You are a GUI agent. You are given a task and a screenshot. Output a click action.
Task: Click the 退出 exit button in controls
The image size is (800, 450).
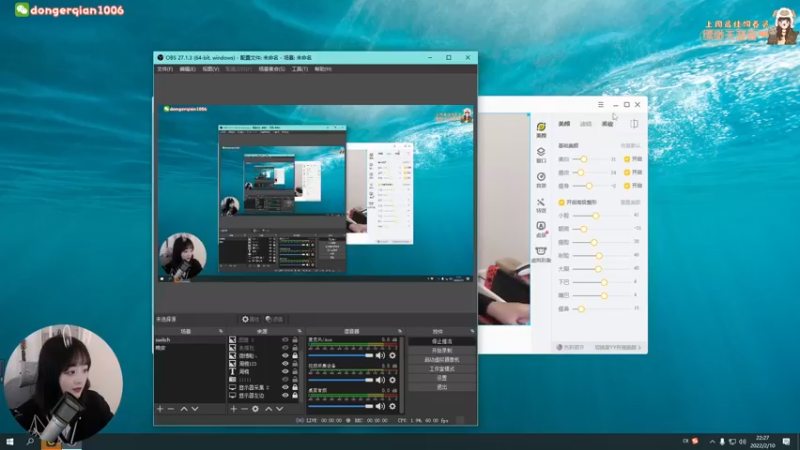click(442, 387)
